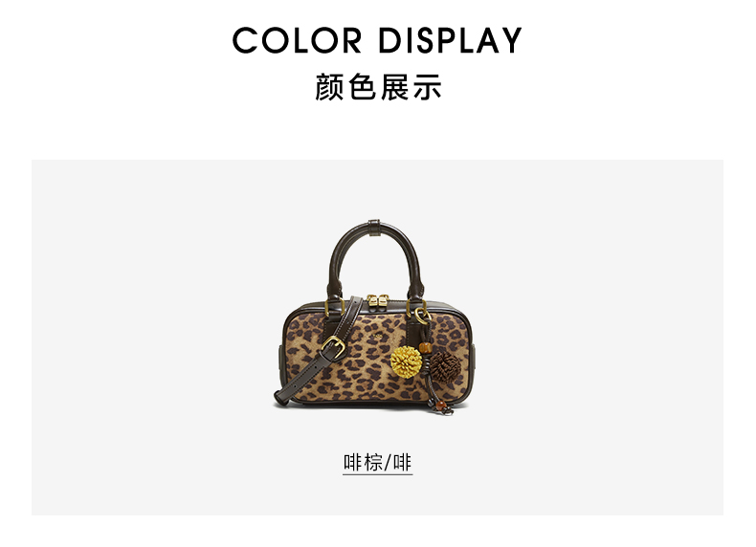The height and width of the screenshot is (547, 756).
Task: Click the loop at top of handle
Action: [x=373, y=228]
